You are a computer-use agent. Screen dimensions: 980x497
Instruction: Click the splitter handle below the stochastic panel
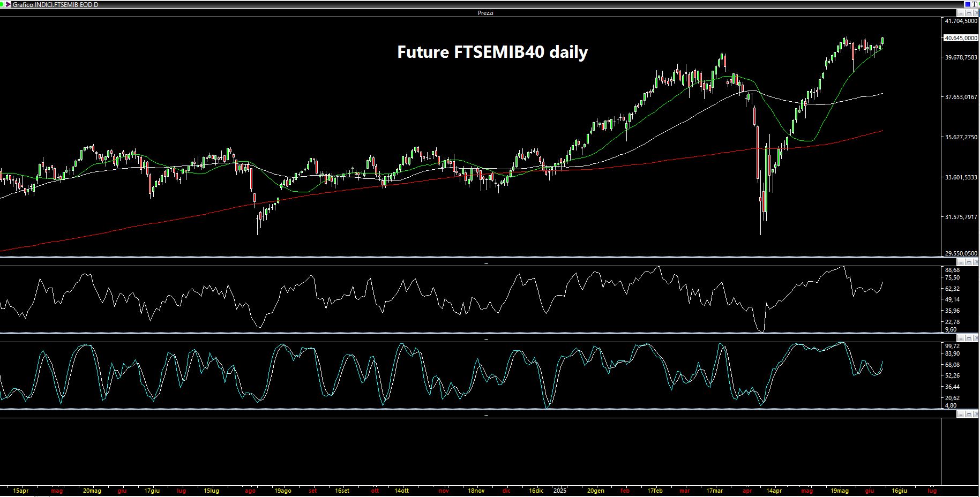tap(486, 416)
